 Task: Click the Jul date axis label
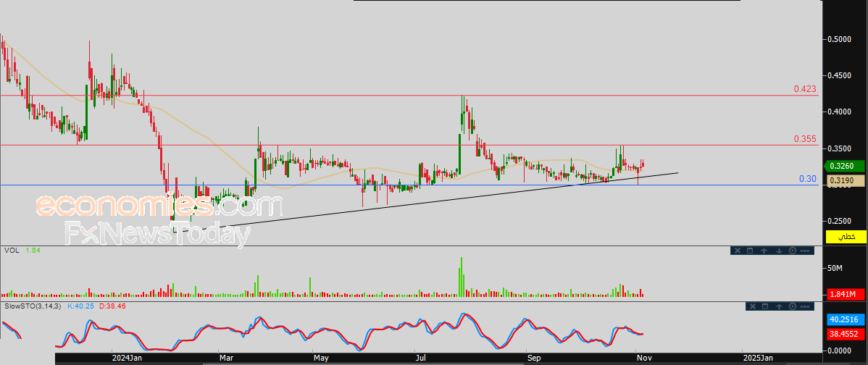point(421,358)
